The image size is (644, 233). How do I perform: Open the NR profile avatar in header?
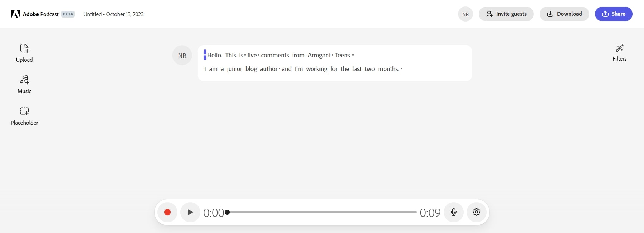pos(465,14)
